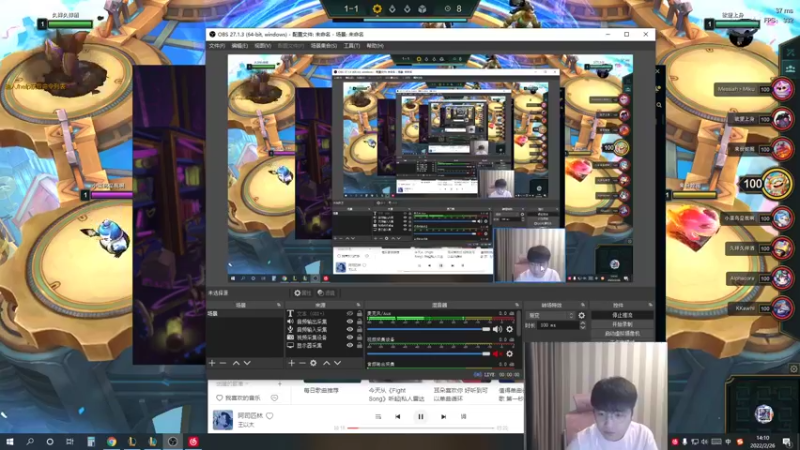Click the source properties gear button

303,293
